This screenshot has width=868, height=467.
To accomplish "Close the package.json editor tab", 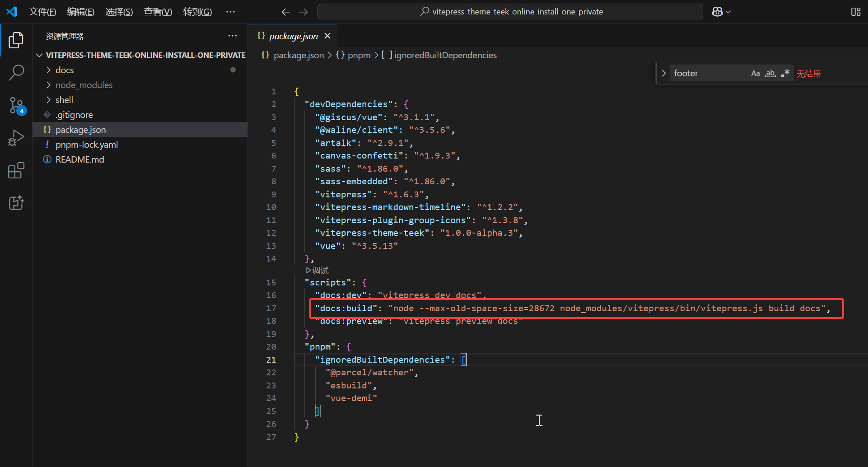I will (x=327, y=36).
